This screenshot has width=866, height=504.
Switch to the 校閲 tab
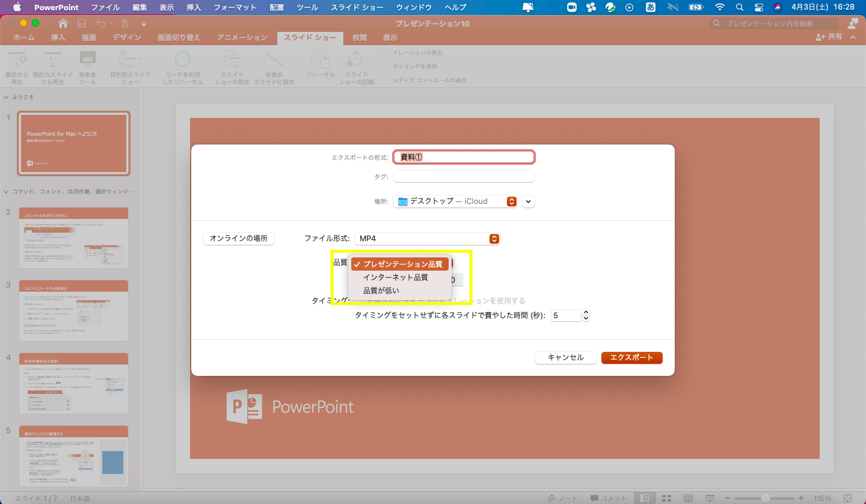pyautogui.click(x=360, y=37)
